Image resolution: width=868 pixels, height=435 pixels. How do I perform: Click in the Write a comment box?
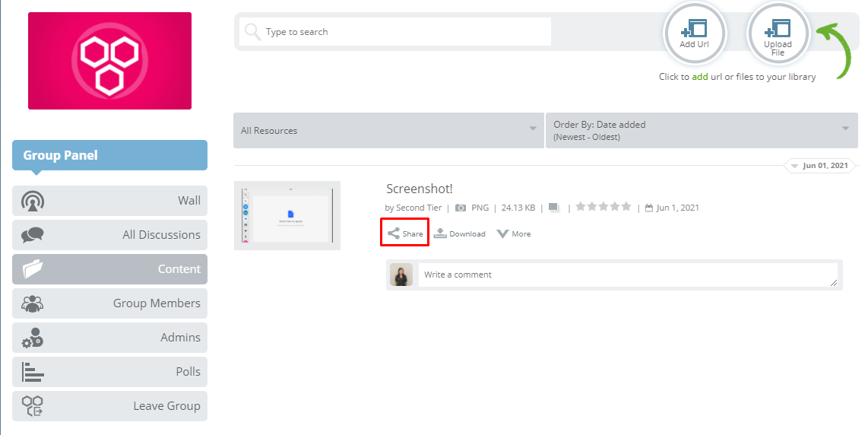628,275
